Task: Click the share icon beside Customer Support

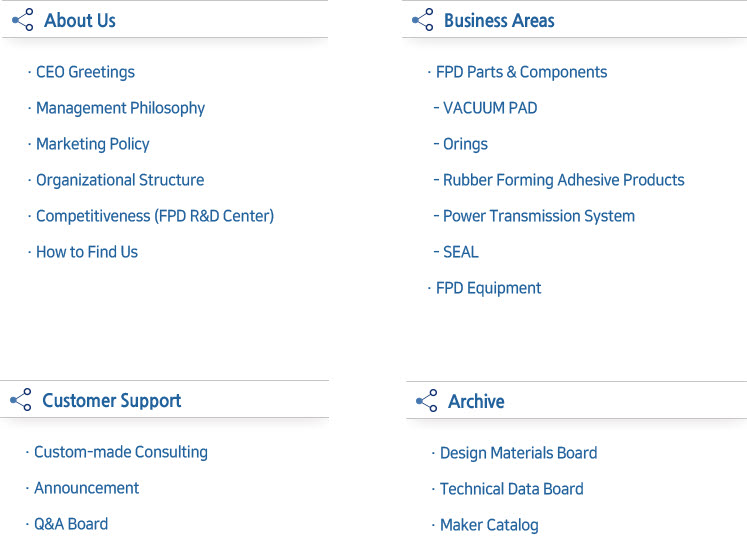Action: pos(20,401)
